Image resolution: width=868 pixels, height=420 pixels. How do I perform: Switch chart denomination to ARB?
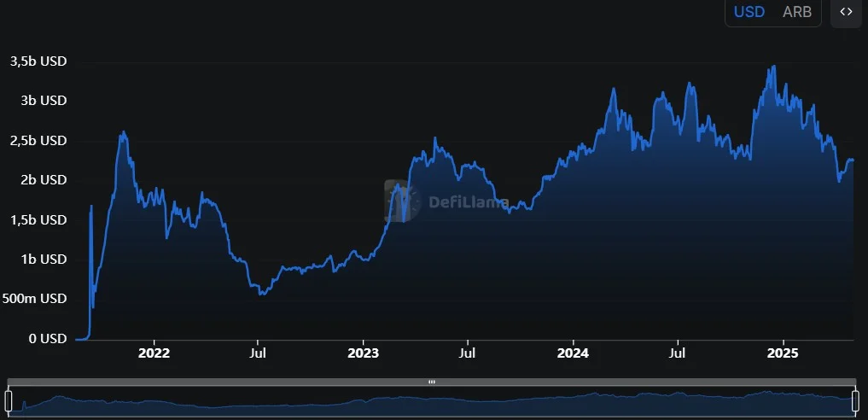point(797,12)
